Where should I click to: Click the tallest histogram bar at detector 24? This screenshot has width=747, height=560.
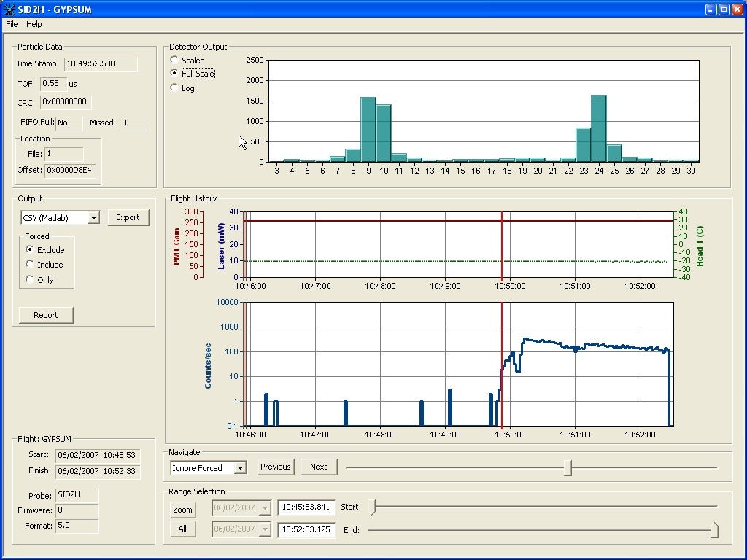[x=598, y=128]
